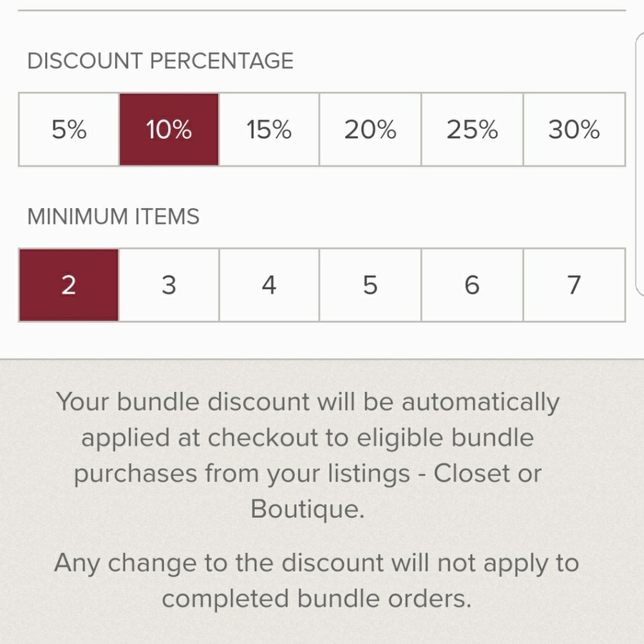The height and width of the screenshot is (644, 644).
Task: Click the 'Your bundle discount will be' line
Action: pos(308,402)
